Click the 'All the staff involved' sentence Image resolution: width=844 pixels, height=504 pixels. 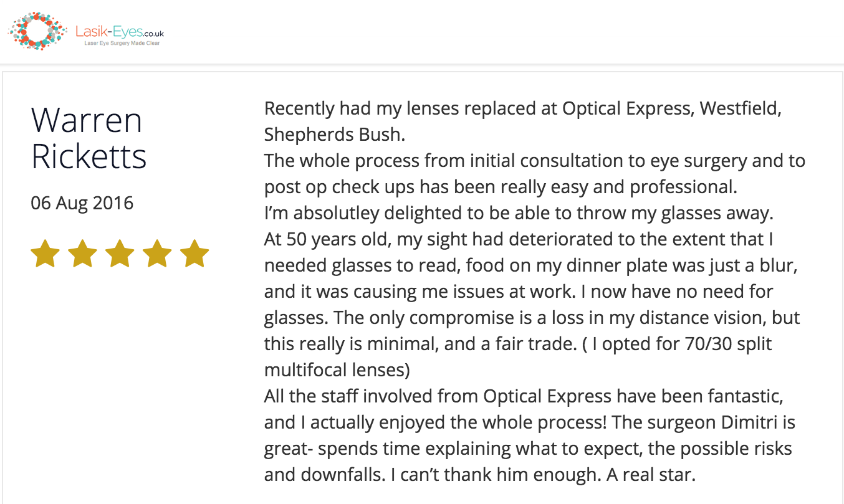[524, 396]
